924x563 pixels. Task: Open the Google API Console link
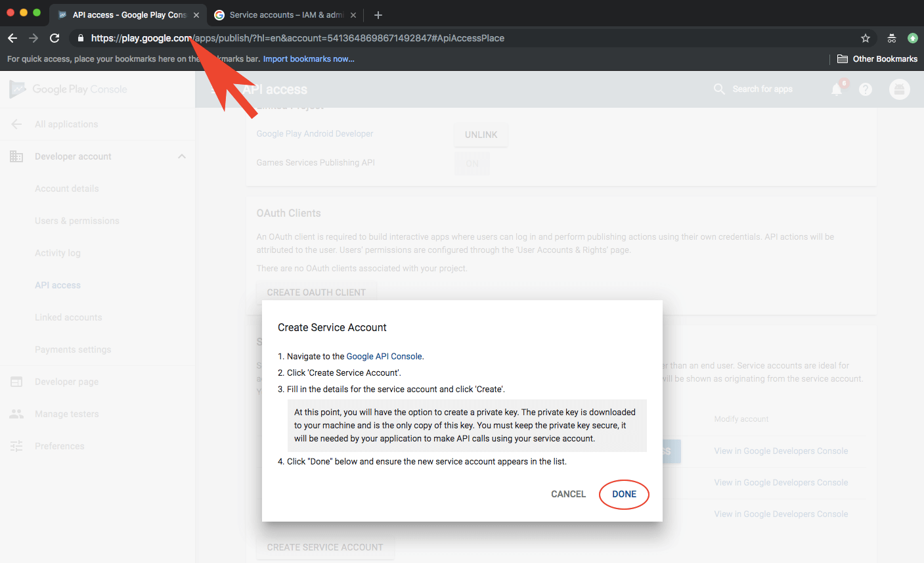point(384,356)
